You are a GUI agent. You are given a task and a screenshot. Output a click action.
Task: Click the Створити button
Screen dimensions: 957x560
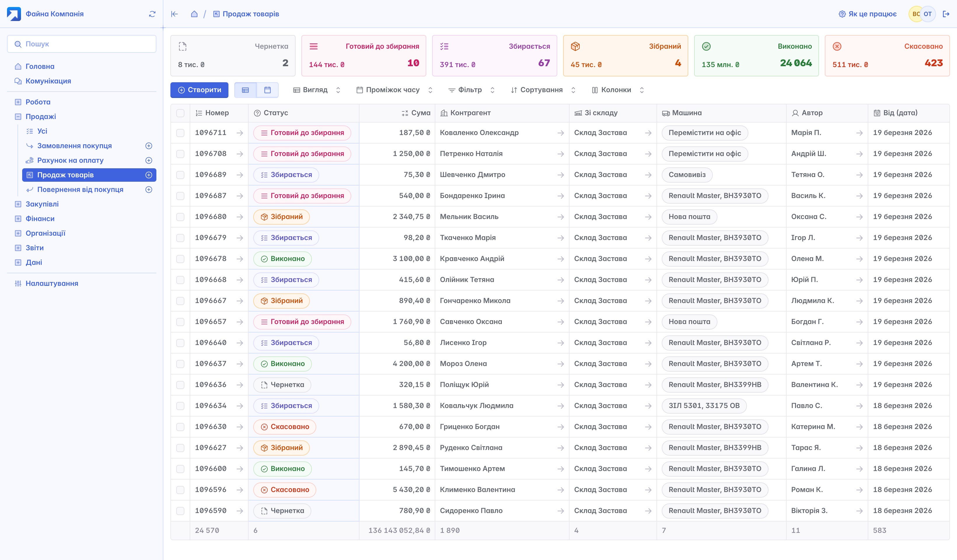199,90
